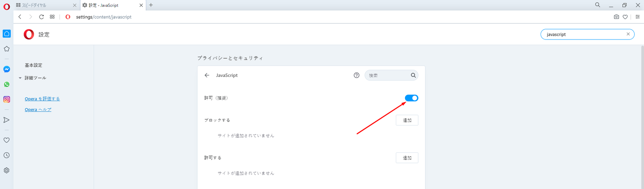This screenshot has height=189, width=644.
Task: Click 追加 button for 許可する list
Action: coord(407,158)
